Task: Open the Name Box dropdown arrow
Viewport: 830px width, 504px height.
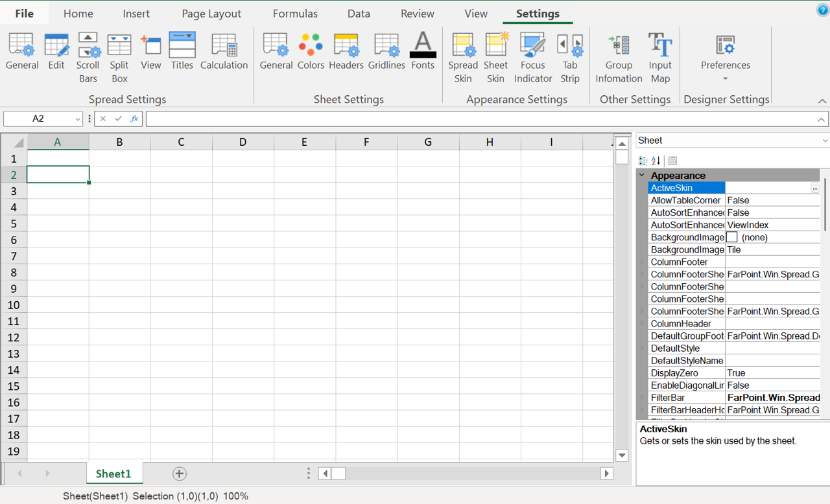Action: point(78,119)
